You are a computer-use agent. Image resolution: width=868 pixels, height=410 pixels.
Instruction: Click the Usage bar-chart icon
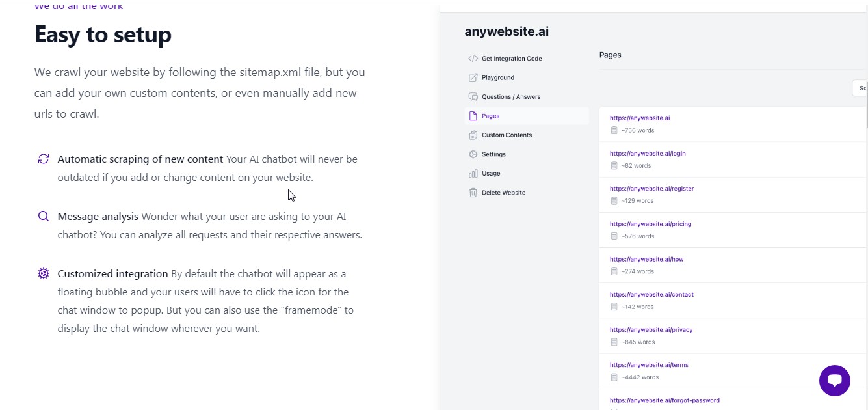[x=473, y=174]
